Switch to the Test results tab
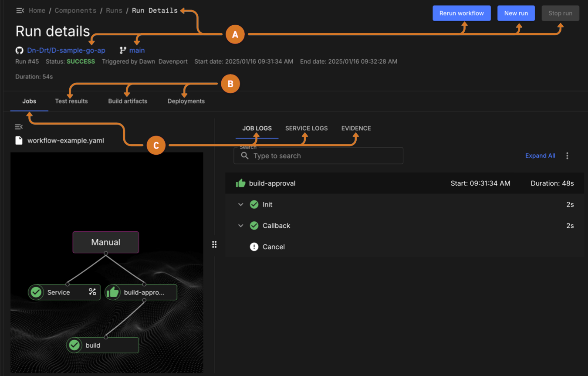Viewport: 588px width, 376px height. pos(71,101)
